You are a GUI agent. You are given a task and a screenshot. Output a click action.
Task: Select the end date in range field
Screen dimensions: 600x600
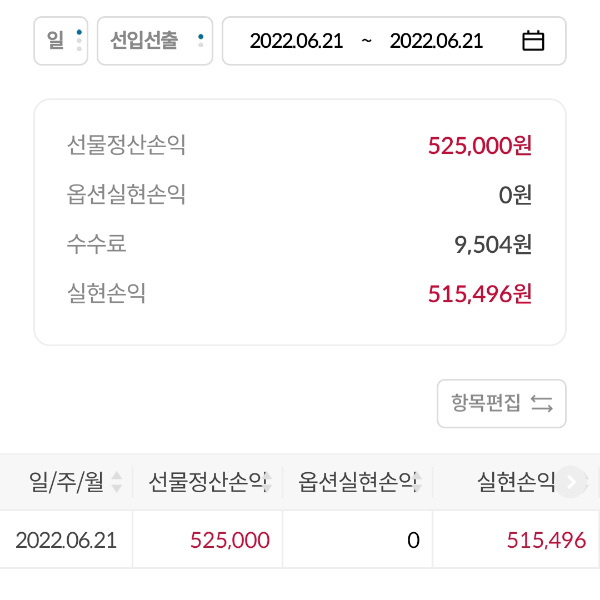tap(436, 41)
